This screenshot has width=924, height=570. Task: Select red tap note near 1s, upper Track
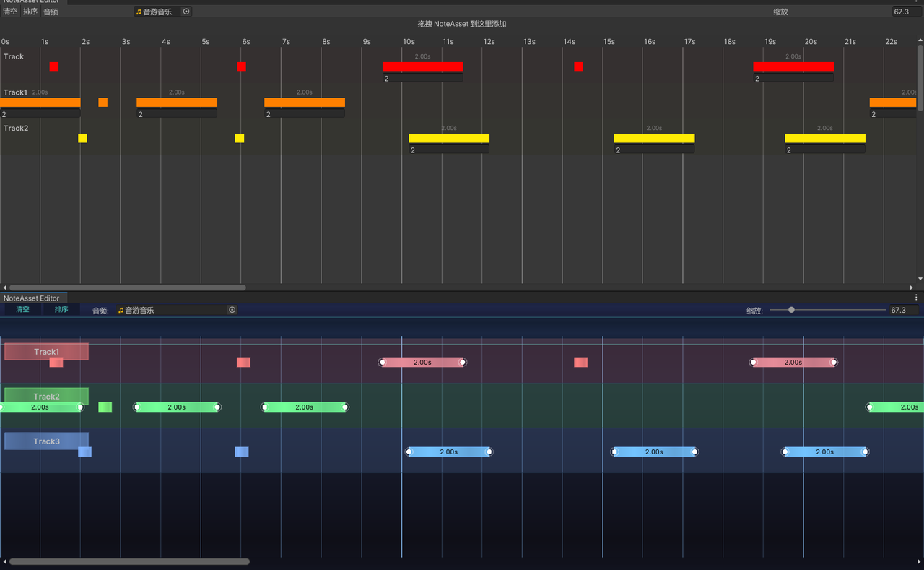click(x=54, y=66)
